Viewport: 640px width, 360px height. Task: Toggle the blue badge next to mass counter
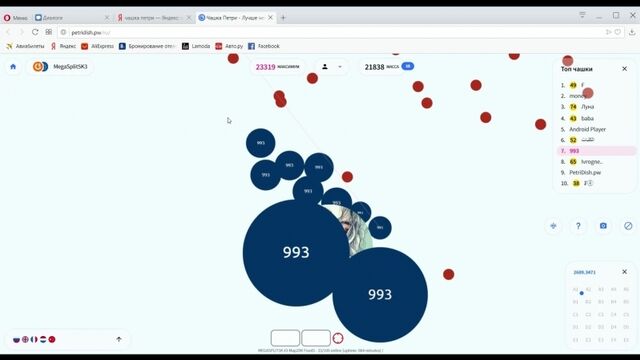(407, 66)
